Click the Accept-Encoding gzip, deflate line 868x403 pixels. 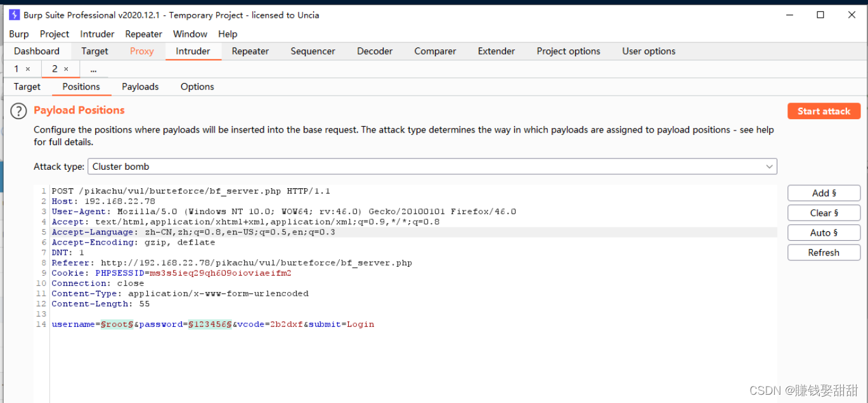point(133,243)
